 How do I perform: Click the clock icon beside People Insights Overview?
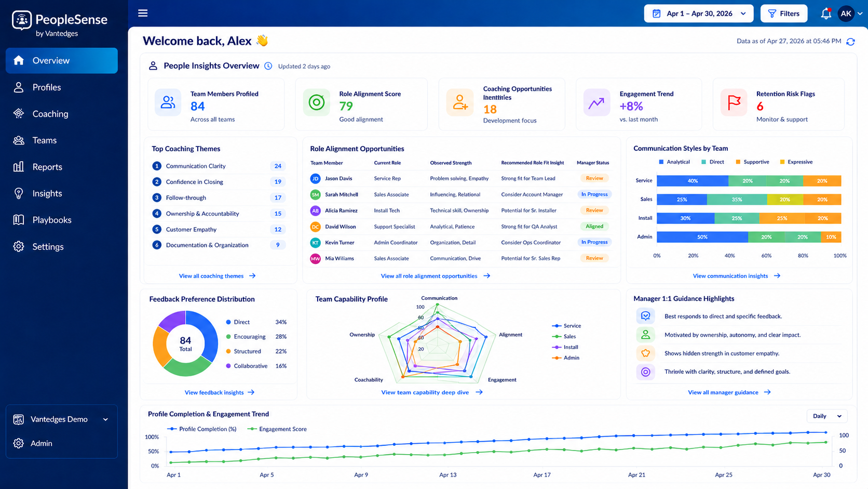click(x=268, y=66)
